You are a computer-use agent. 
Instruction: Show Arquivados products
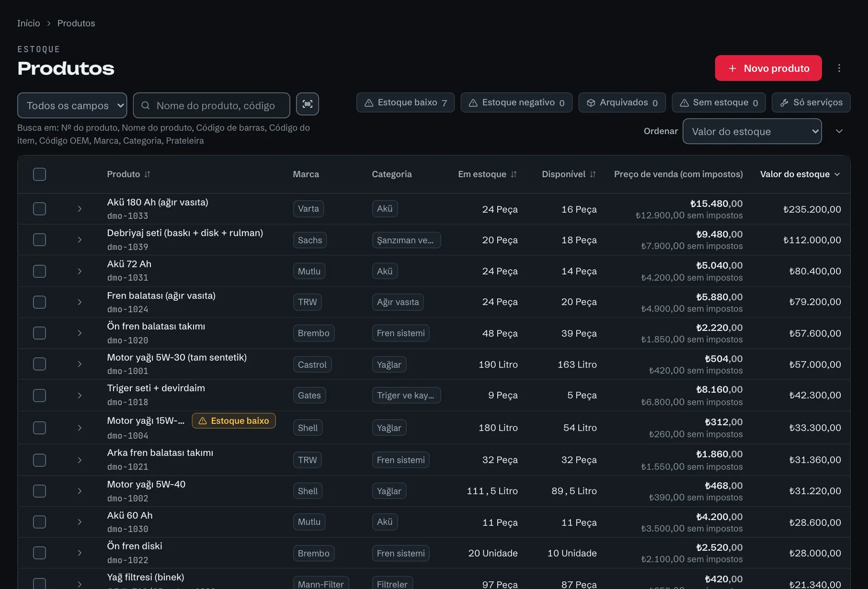click(x=622, y=102)
